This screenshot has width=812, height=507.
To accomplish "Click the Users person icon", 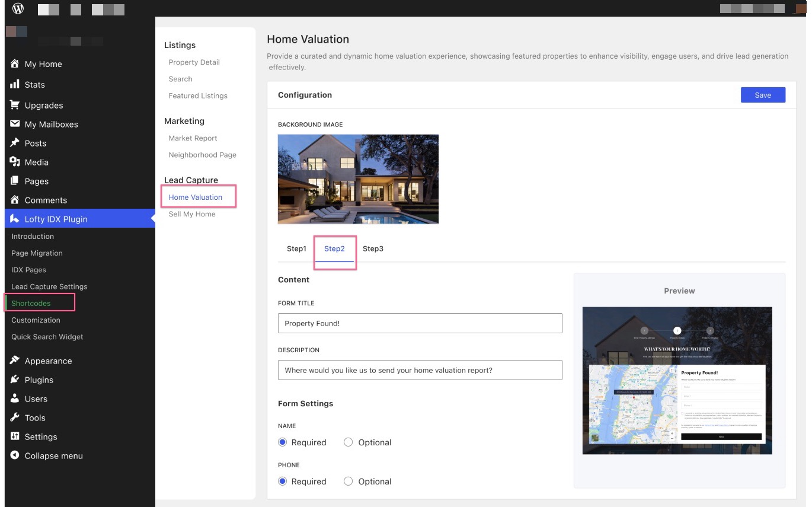I will (x=15, y=398).
